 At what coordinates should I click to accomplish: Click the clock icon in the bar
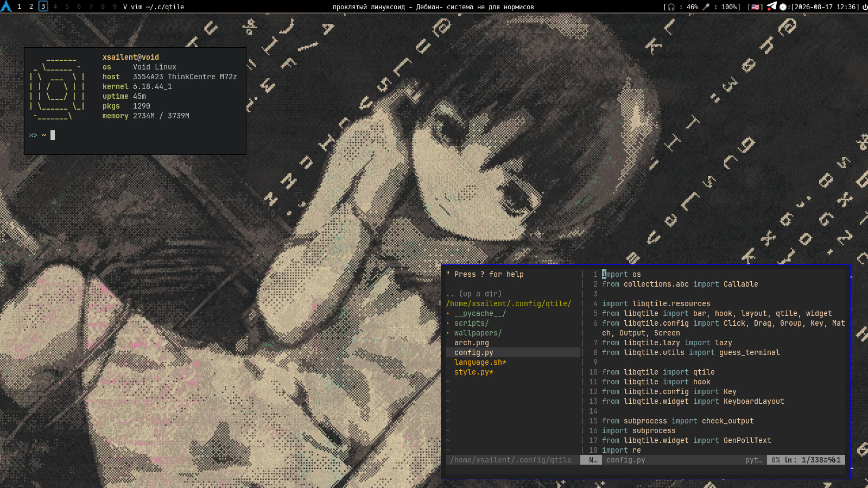(783, 7)
